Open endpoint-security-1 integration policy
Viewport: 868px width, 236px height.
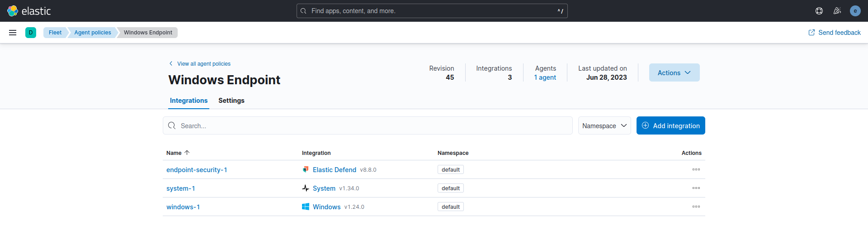197,169
